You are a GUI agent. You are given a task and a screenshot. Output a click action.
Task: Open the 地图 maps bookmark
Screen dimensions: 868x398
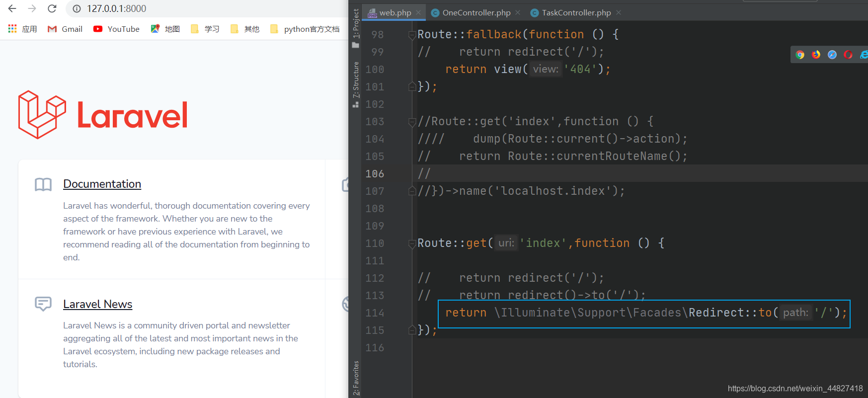pyautogui.click(x=165, y=29)
